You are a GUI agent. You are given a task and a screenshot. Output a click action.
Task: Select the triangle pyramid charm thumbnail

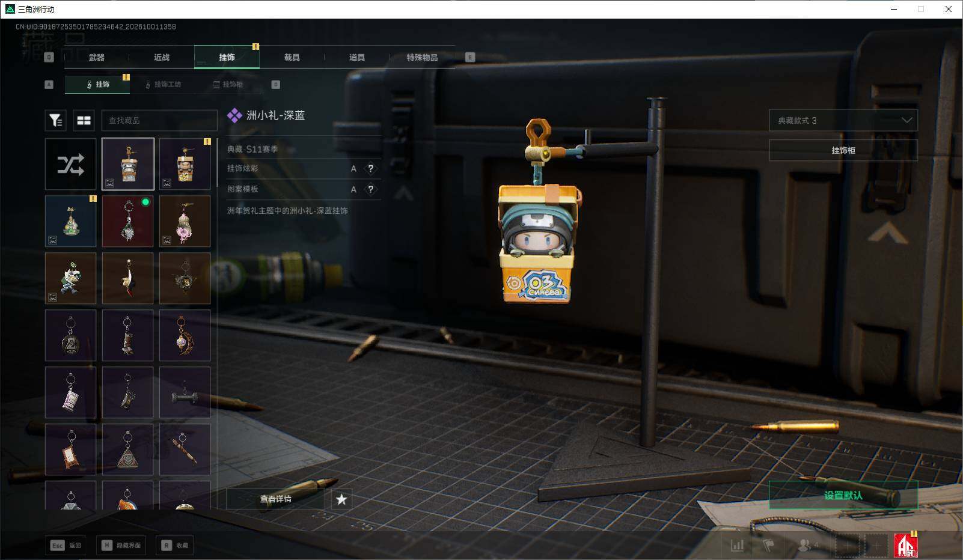[128, 449]
